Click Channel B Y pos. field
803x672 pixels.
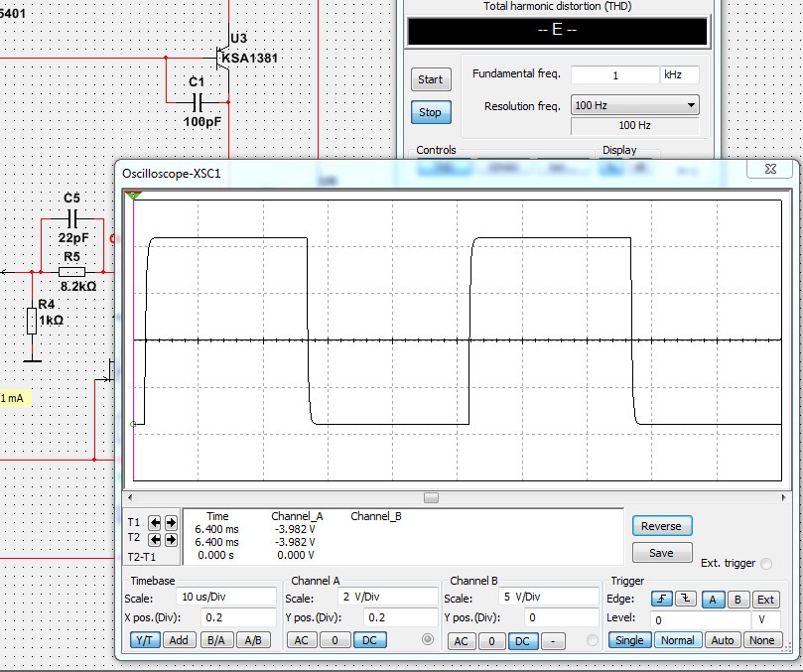pos(561,617)
